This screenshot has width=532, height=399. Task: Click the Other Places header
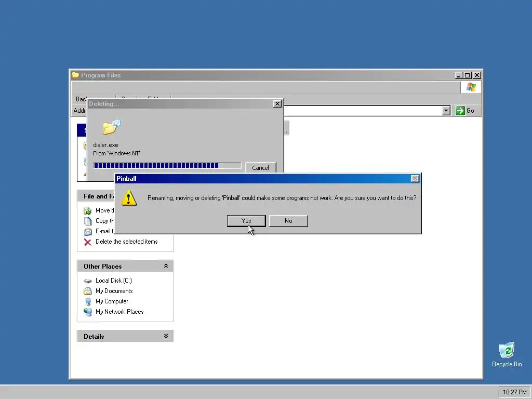pos(125,266)
